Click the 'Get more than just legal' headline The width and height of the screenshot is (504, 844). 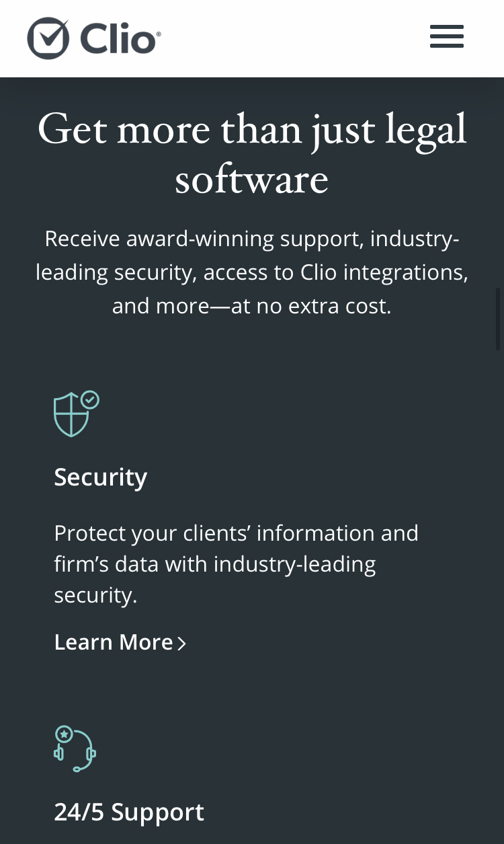pyautogui.click(x=252, y=128)
